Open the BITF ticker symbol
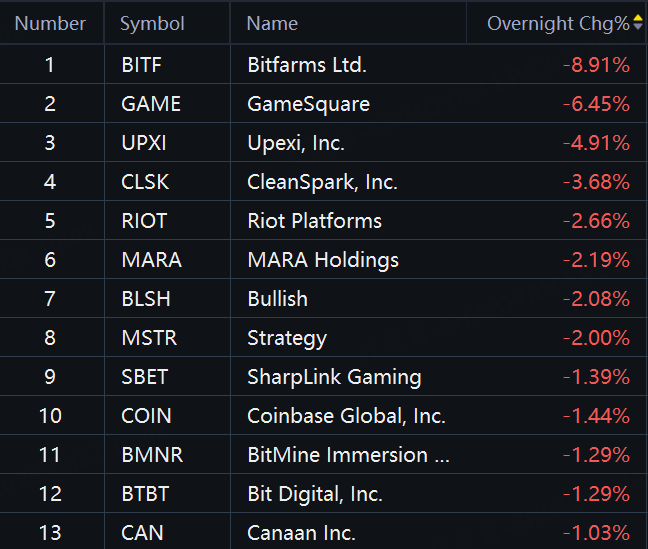Viewport: 648px width, 549px height. (x=141, y=65)
